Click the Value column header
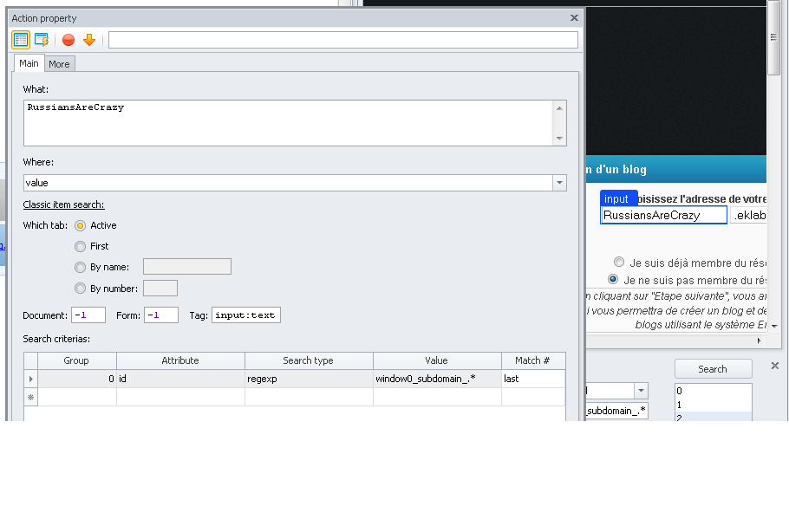Viewport: 789px width, 532px height. [437, 360]
